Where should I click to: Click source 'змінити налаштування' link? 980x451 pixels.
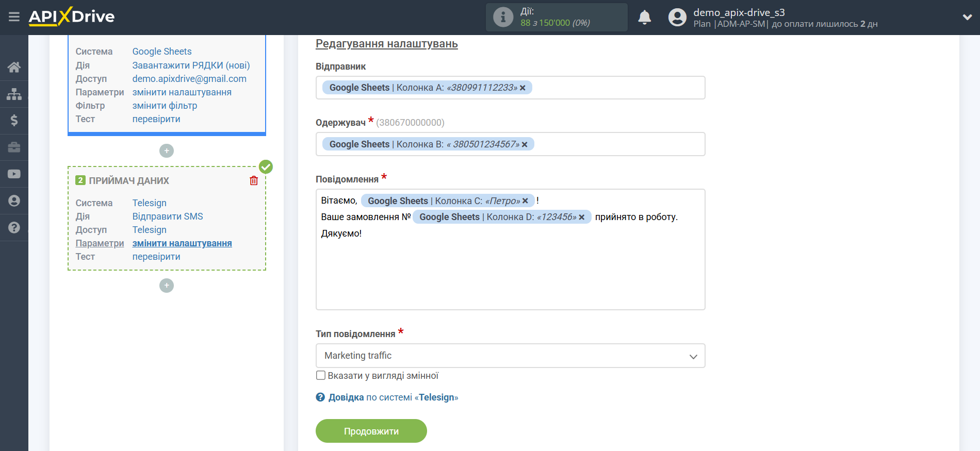[182, 92]
